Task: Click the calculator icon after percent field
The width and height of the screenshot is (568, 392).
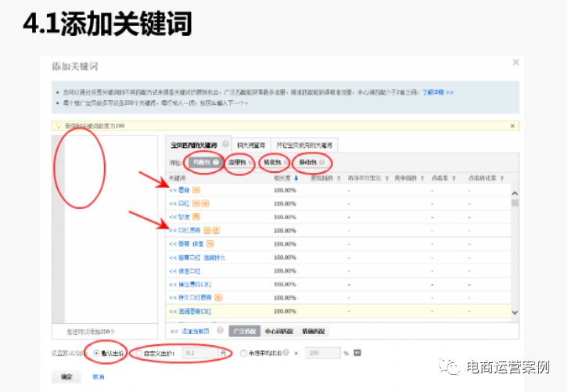Action: (358, 353)
